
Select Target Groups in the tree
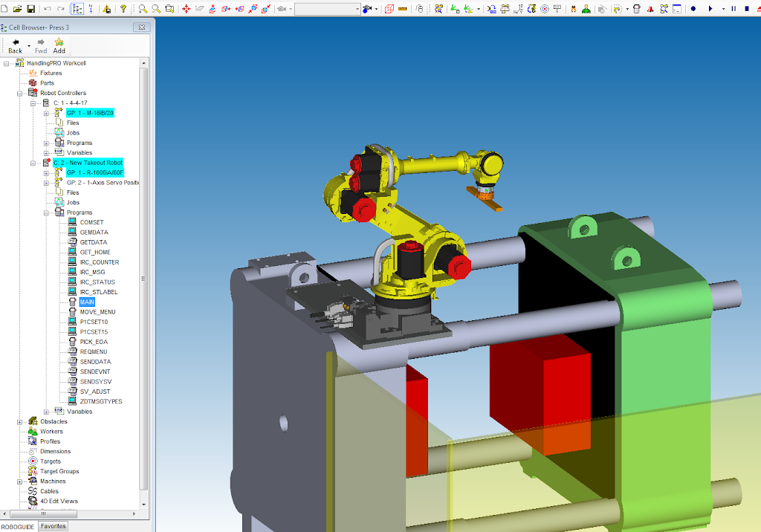(x=59, y=471)
